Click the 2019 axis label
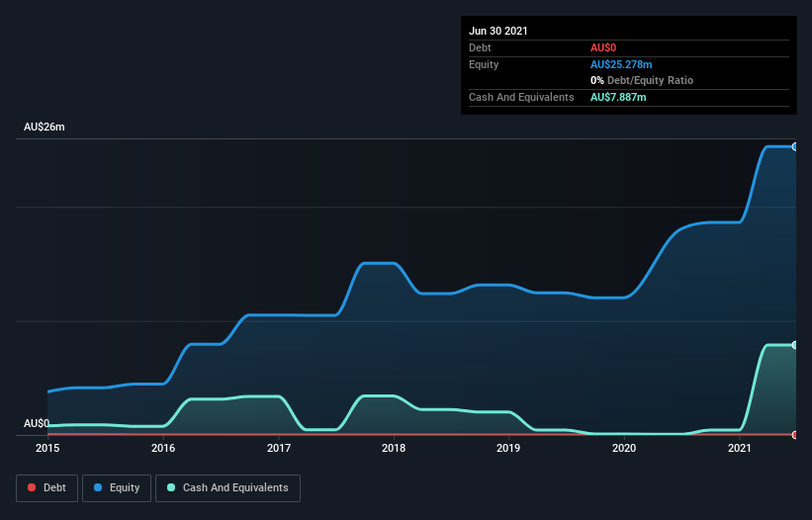Screen dimensions: 812x520 pyautogui.click(x=508, y=448)
